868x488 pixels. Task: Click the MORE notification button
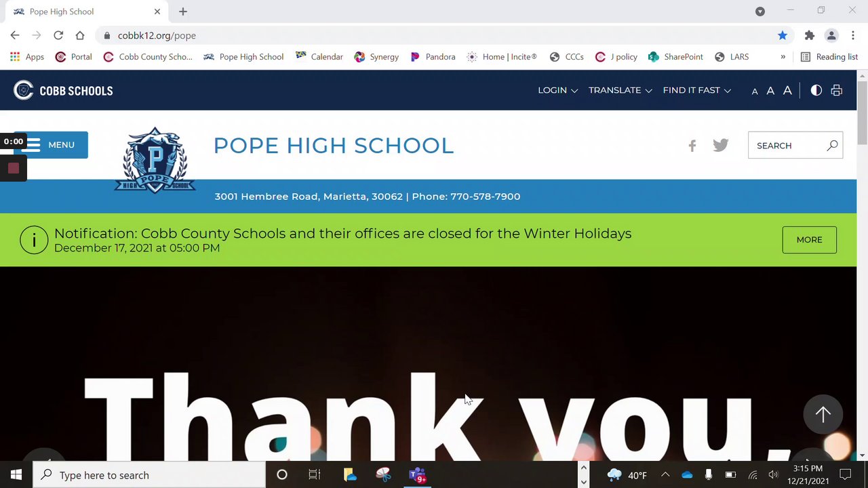809,240
